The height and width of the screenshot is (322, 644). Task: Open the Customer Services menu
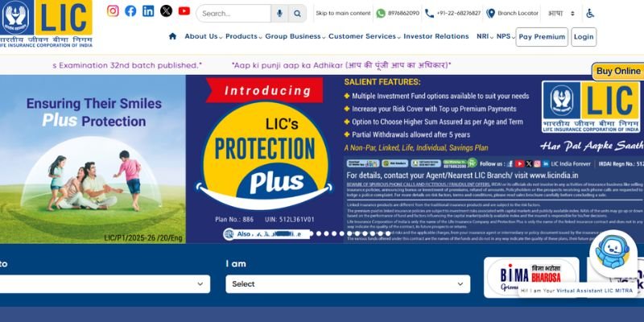[365, 36]
